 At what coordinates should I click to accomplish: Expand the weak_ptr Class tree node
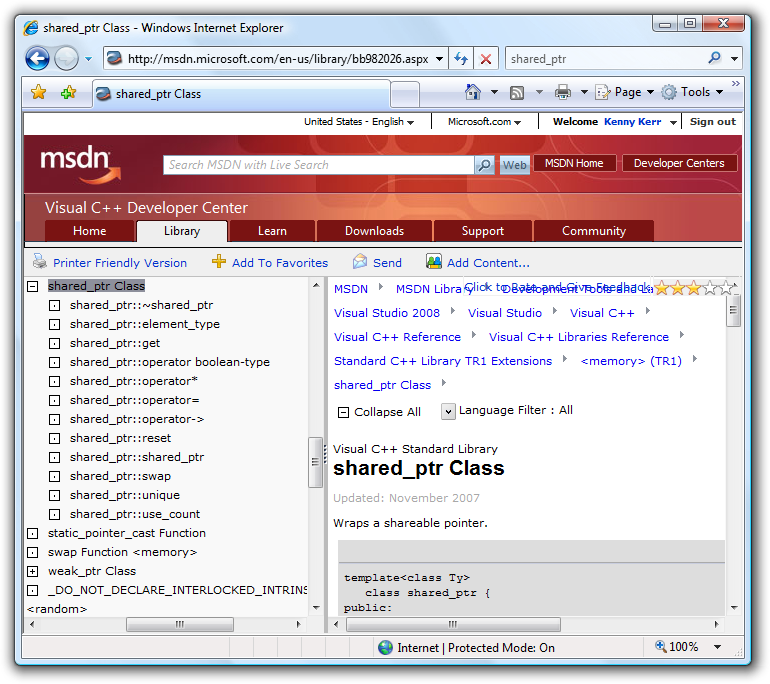[x=33, y=571]
